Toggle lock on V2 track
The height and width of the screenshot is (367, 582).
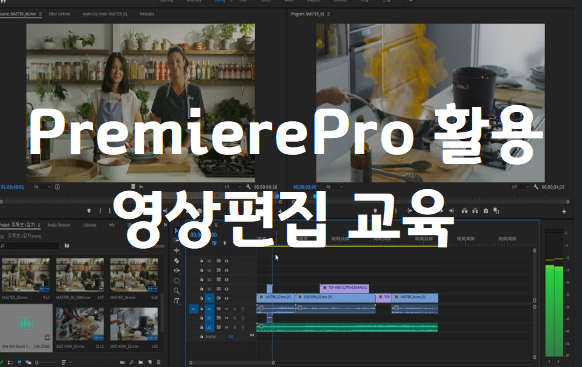(201, 289)
